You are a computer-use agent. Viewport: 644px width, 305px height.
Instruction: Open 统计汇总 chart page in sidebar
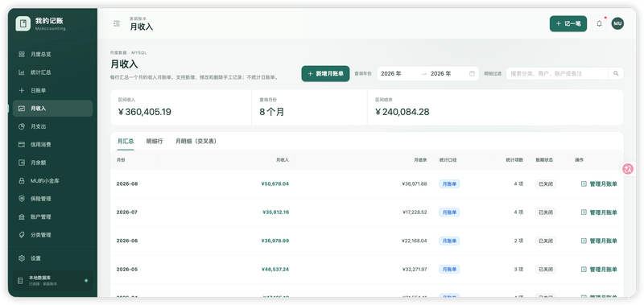point(52,72)
